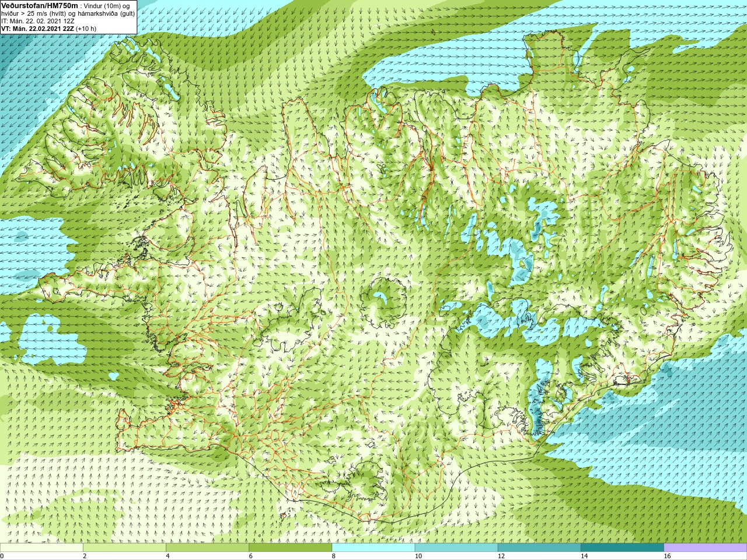The width and height of the screenshot is (747, 560).
Task: Click the legend scale label '16'
Action: click(668, 556)
